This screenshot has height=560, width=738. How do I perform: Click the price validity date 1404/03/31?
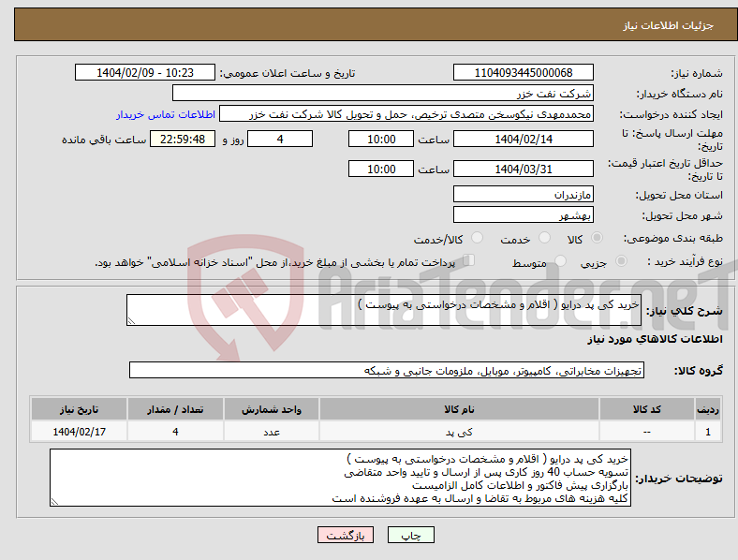tap(523, 169)
